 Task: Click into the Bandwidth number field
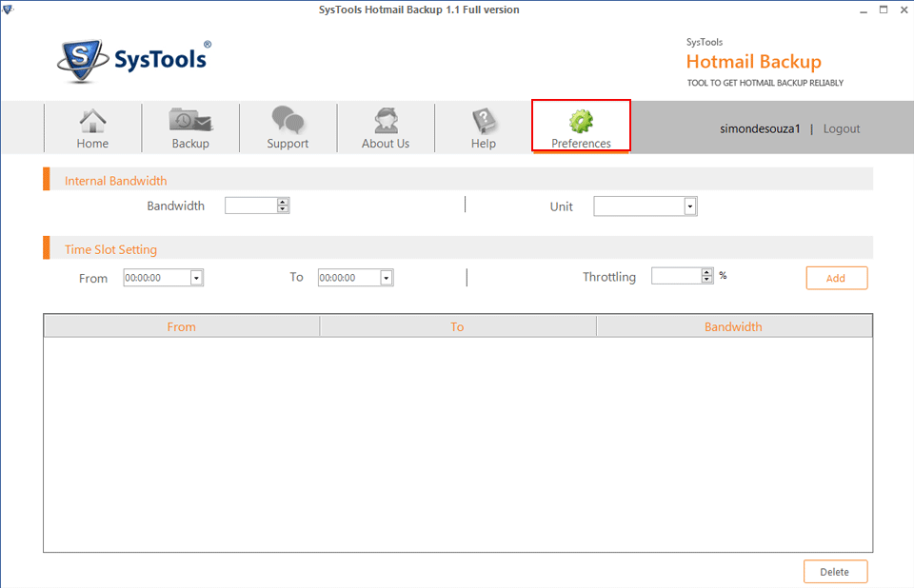coord(251,206)
